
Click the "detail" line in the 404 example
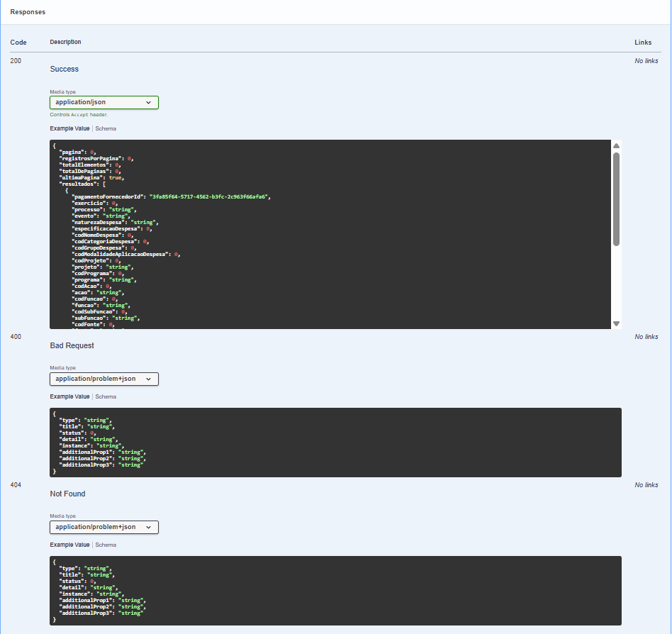(89, 588)
